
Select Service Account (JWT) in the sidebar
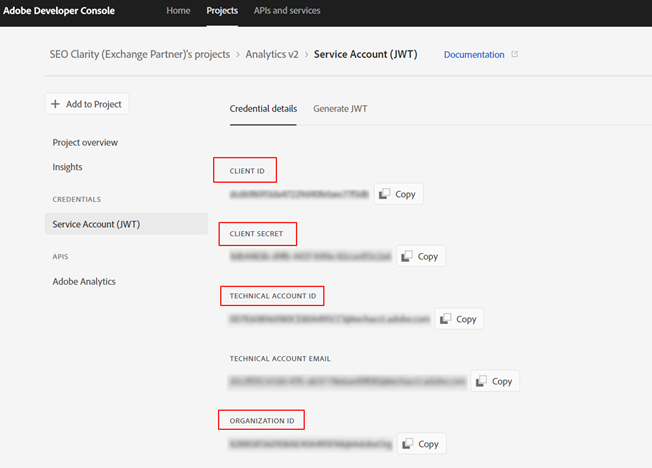click(126, 224)
